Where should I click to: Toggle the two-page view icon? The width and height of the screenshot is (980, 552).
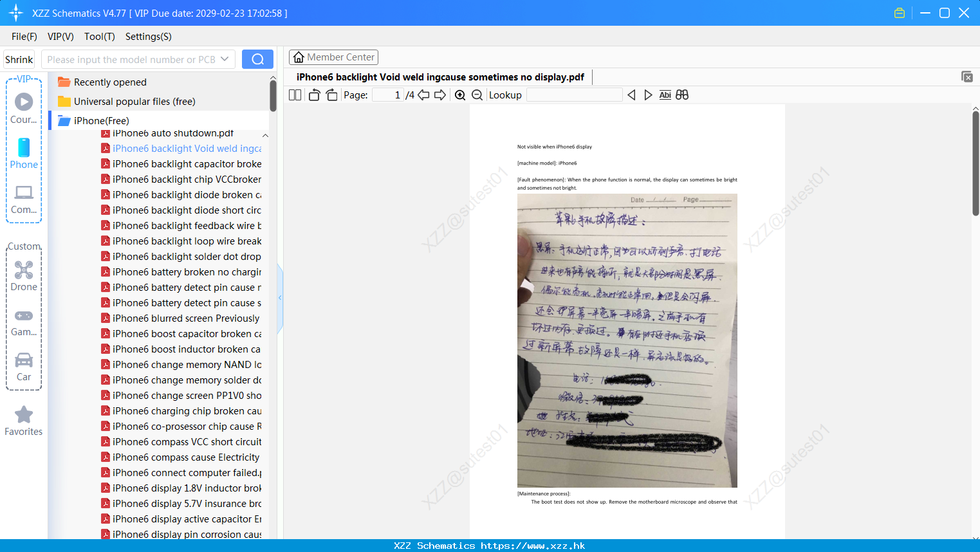(295, 95)
